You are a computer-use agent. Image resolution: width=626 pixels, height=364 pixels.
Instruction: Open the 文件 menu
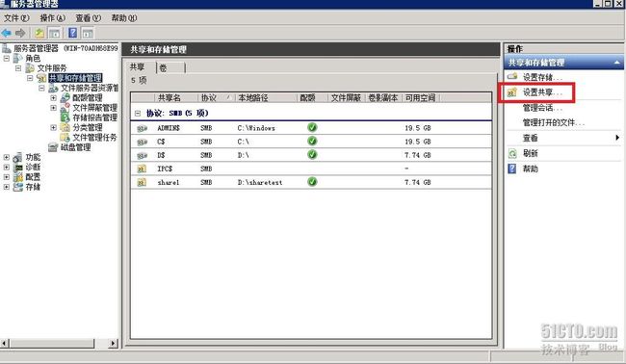(16, 18)
